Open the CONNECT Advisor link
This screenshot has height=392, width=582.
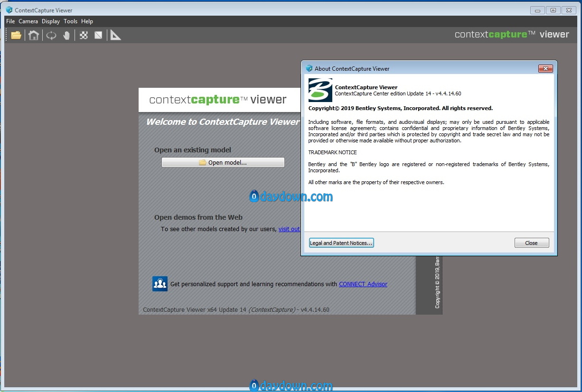[x=363, y=284]
